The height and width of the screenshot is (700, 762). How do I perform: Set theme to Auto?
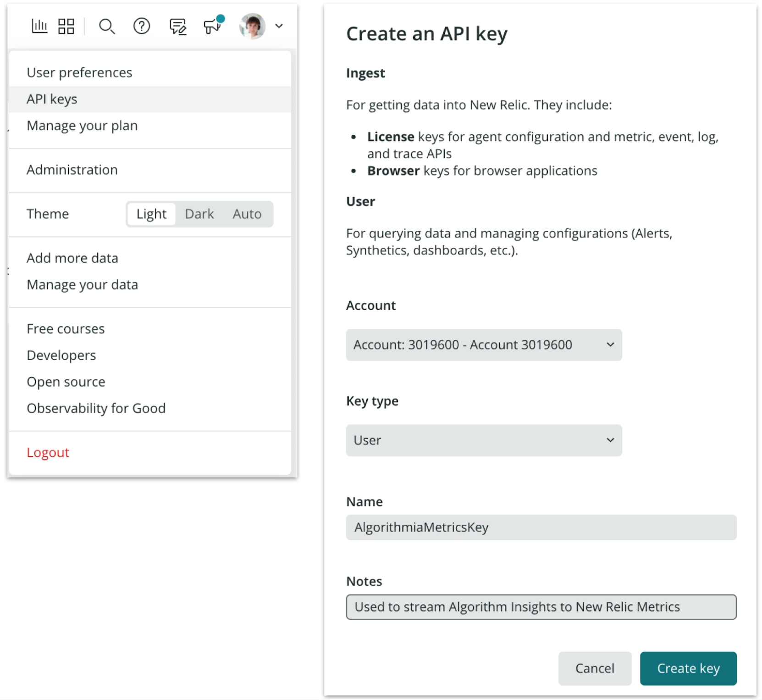coord(247,214)
